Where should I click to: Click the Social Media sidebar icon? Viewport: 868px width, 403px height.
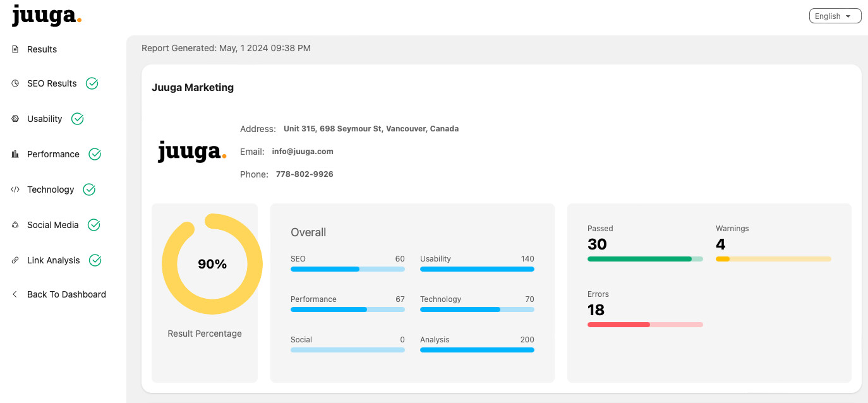coord(15,225)
